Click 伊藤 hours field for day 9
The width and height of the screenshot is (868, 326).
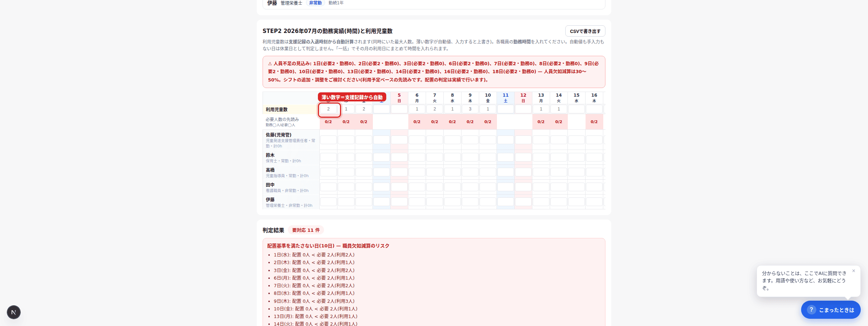470,202
